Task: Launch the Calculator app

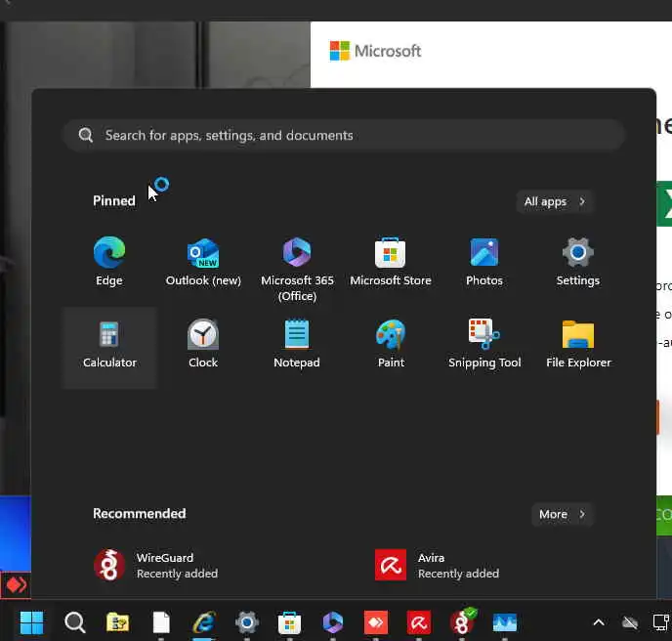Action: click(x=109, y=347)
